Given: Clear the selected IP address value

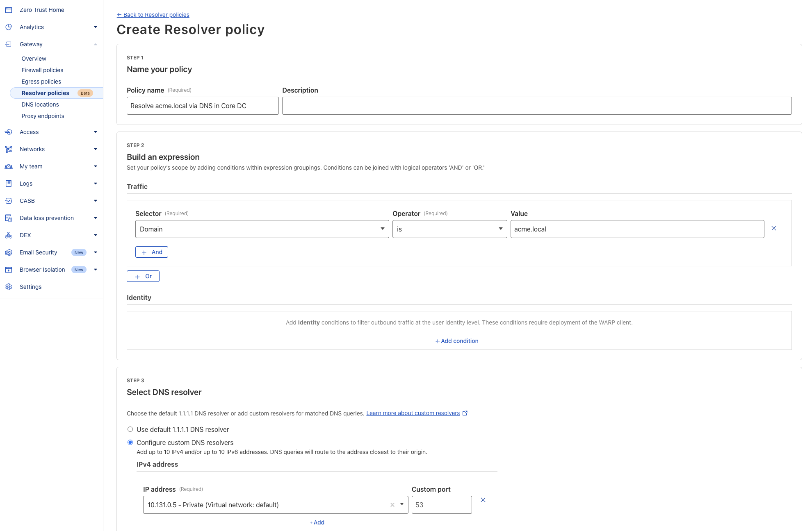Looking at the screenshot, I should (392, 505).
